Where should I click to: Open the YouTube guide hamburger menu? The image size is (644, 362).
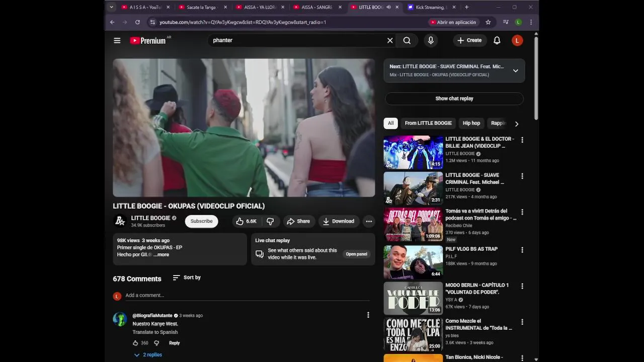click(117, 41)
